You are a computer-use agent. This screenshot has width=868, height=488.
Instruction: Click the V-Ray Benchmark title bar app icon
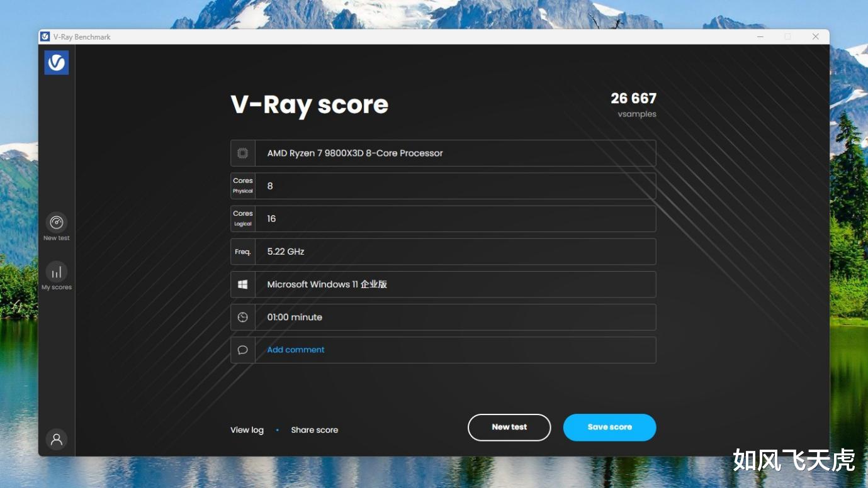[x=45, y=36]
